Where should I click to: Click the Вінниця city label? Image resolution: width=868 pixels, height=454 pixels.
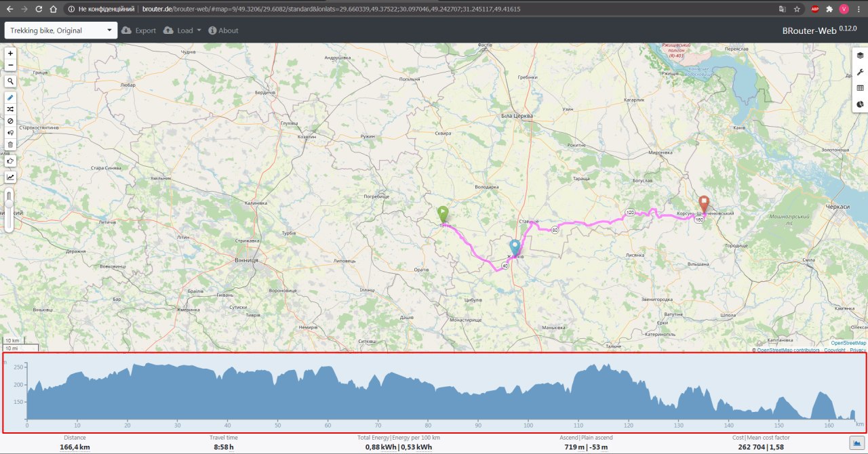point(245,260)
